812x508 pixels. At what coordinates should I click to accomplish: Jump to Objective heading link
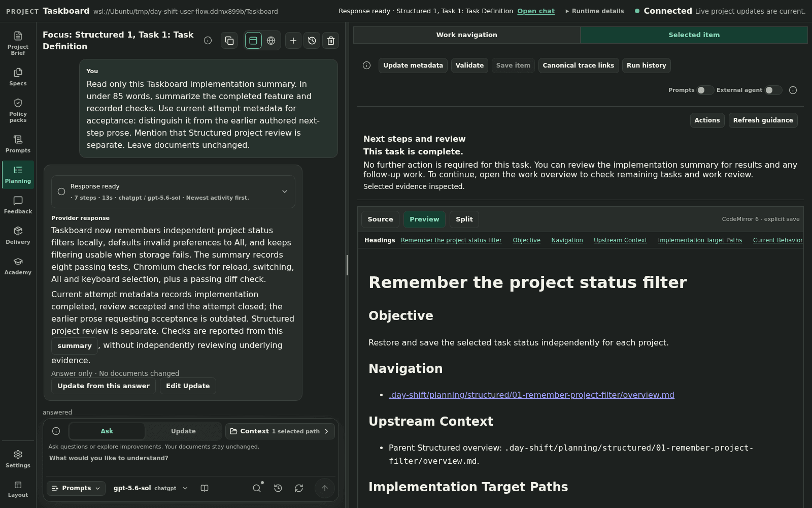point(526,240)
